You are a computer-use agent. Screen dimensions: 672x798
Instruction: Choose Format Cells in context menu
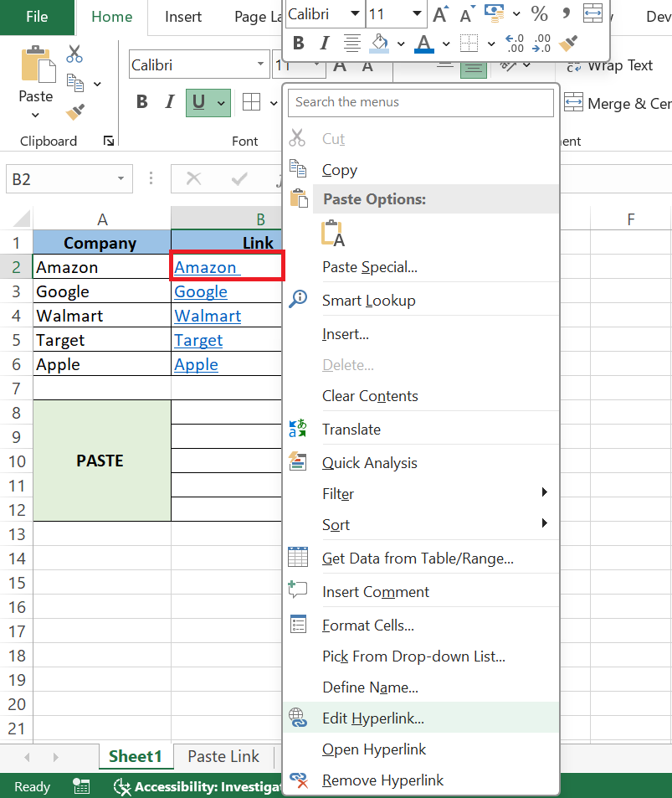coord(421,625)
